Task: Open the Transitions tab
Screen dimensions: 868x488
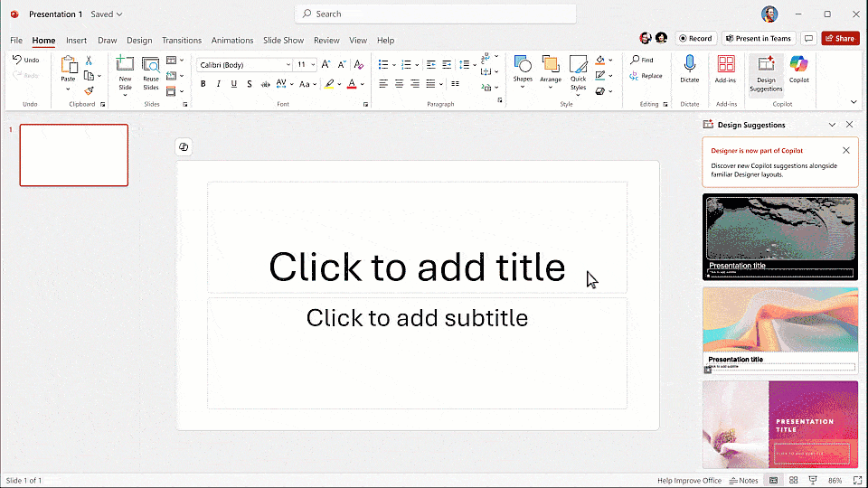Action: tap(182, 41)
